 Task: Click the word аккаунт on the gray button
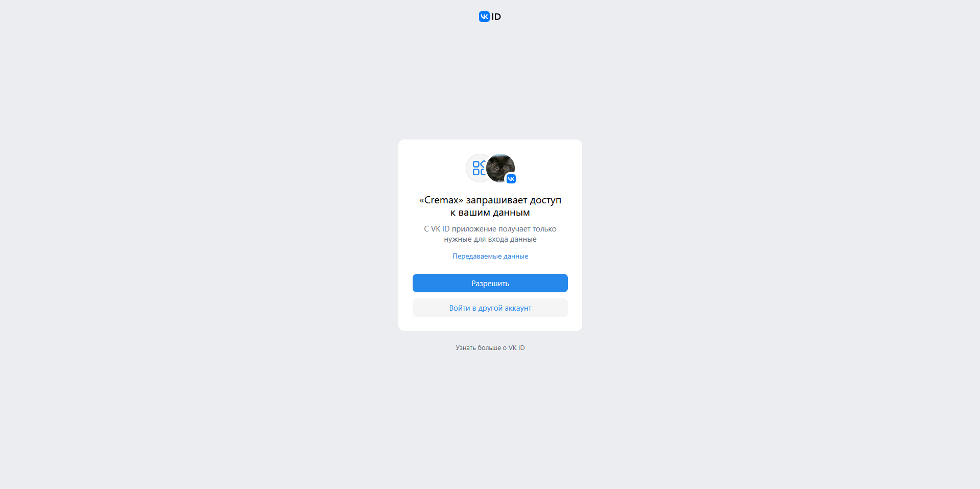pos(518,308)
